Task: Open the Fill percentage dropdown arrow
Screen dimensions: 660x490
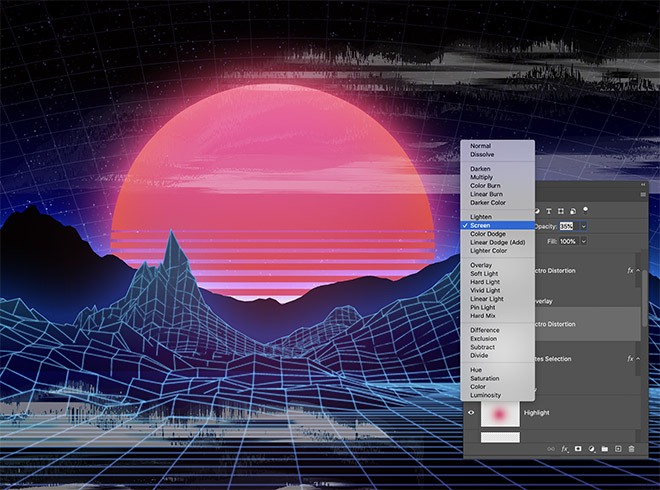Action: tap(583, 241)
